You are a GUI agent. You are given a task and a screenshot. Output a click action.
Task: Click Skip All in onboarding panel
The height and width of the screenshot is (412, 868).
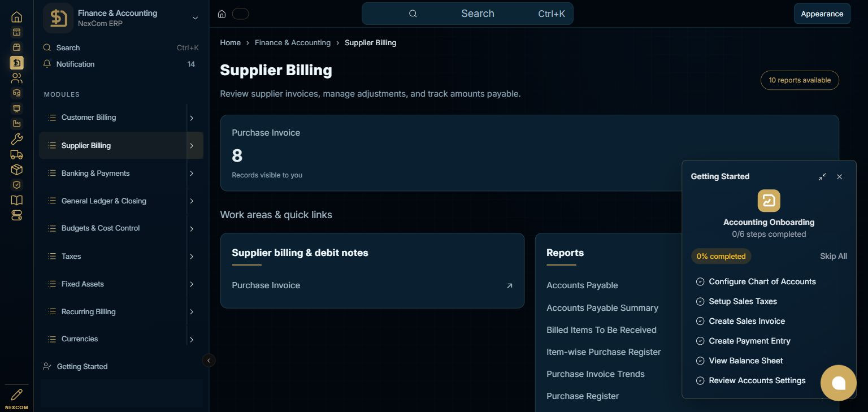click(834, 256)
